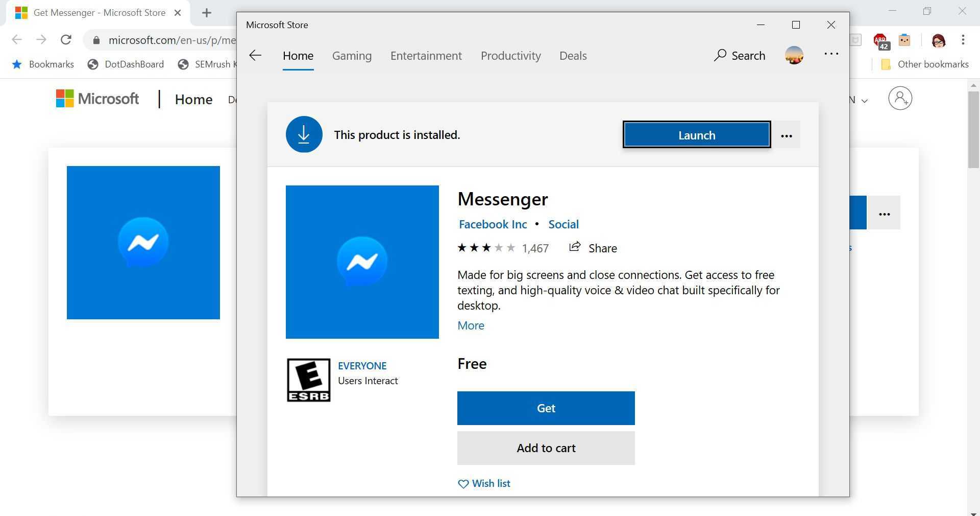The width and height of the screenshot is (980, 516).
Task: Open the Store's top-right ellipsis menu
Action: coord(831,54)
